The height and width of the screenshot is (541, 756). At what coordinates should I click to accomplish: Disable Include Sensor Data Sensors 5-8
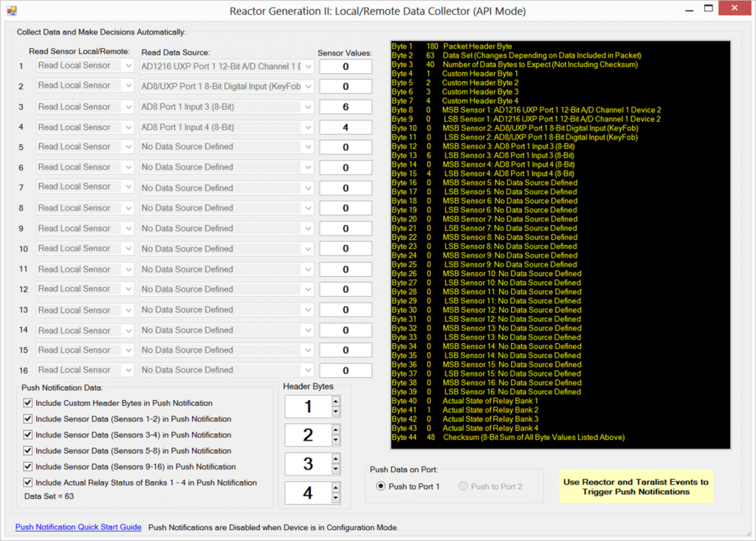coord(28,451)
